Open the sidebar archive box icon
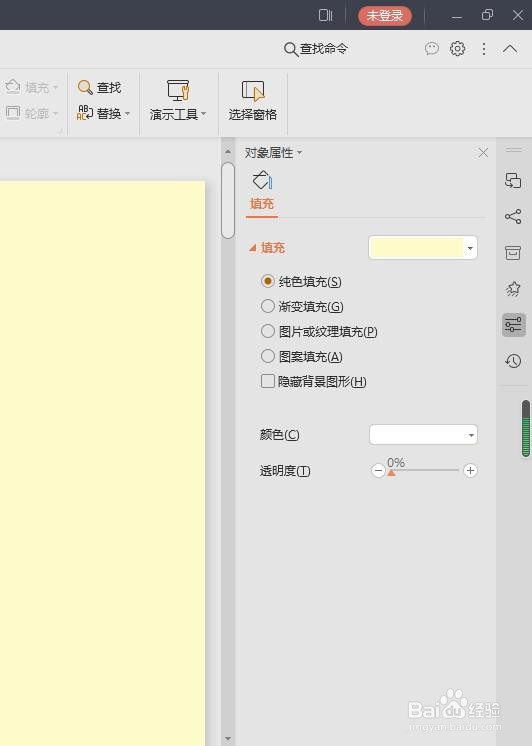Image resolution: width=532 pixels, height=746 pixels. click(513, 253)
